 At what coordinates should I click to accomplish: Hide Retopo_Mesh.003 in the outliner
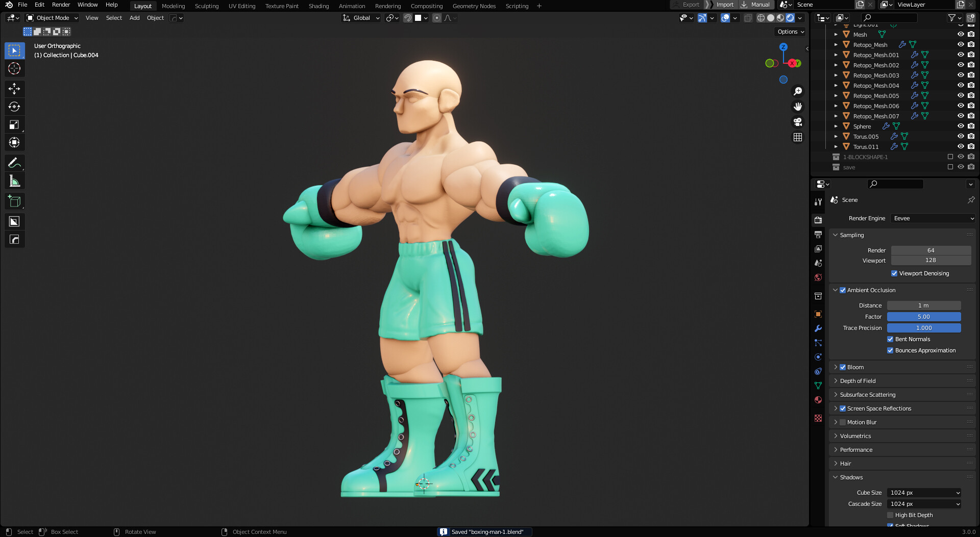pyautogui.click(x=961, y=75)
